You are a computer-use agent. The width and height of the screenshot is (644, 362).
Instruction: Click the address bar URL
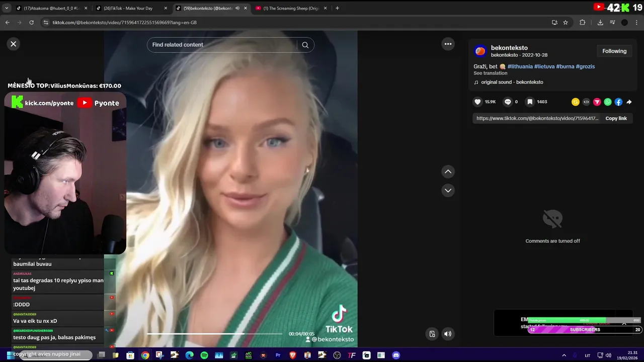[125, 23]
